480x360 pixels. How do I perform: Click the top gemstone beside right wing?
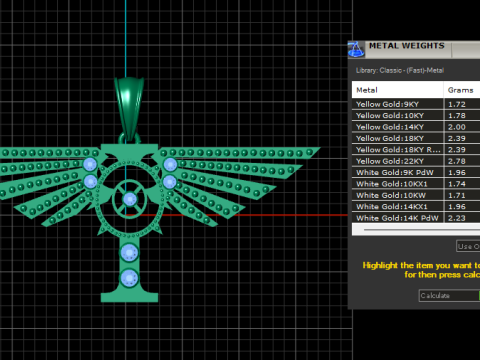click(x=170, y=164)
